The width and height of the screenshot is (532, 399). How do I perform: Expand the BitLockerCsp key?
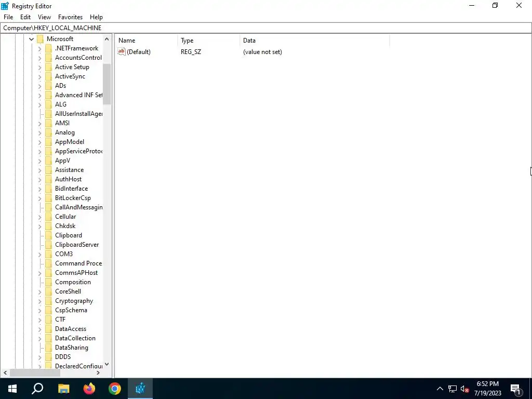[x=39, y=198]
